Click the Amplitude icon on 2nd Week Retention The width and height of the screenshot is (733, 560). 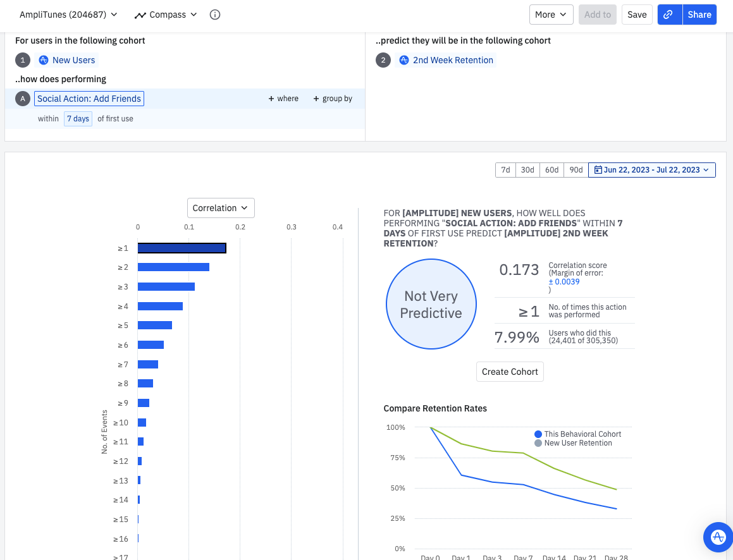[x=404, y=60]
